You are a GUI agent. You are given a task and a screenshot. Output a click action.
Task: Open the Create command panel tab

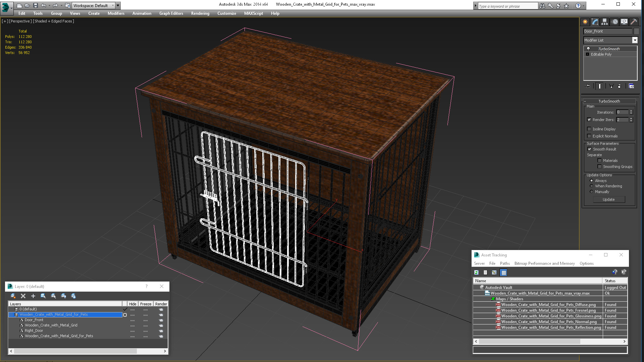point(585,22)
